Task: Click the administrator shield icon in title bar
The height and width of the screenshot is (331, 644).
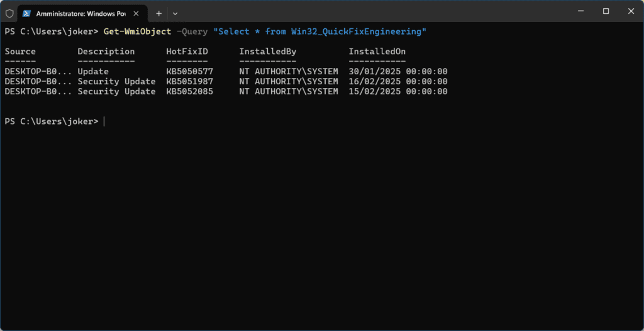Action: pyautogui.click(x=9, y=13)
